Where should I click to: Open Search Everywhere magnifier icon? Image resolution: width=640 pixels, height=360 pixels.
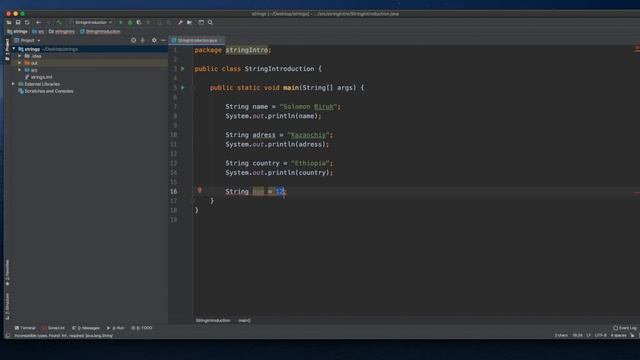coord(210,22)
